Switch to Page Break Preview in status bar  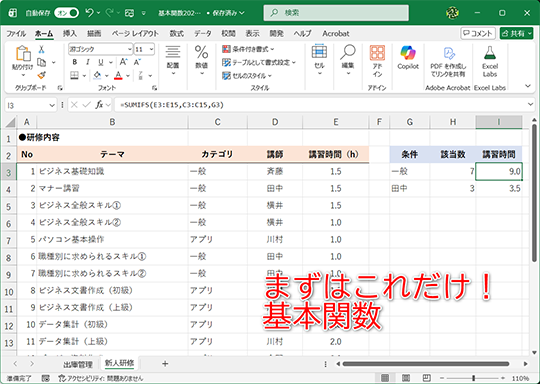click(427, 378)
